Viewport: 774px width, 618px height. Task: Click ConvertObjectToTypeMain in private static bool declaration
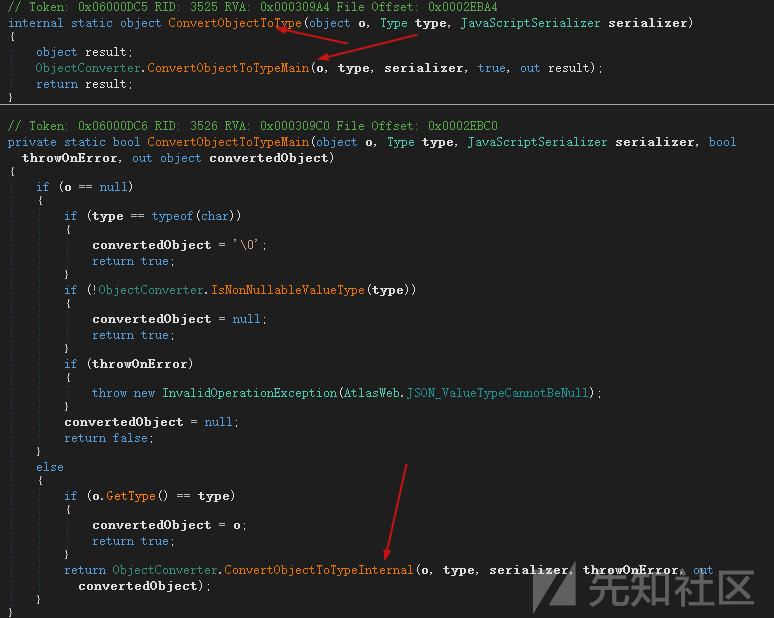tap(228, 142)
